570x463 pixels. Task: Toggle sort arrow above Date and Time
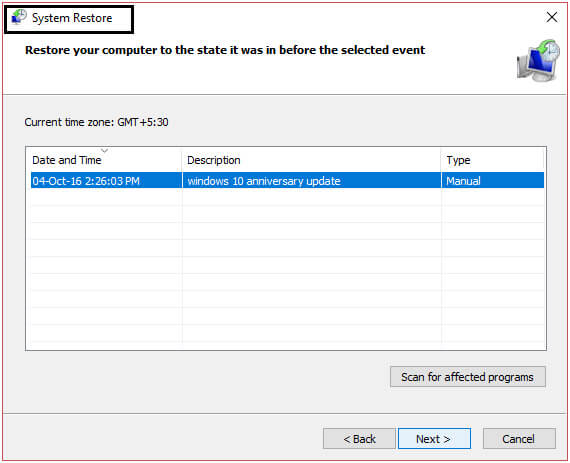(x=104, y=150)
